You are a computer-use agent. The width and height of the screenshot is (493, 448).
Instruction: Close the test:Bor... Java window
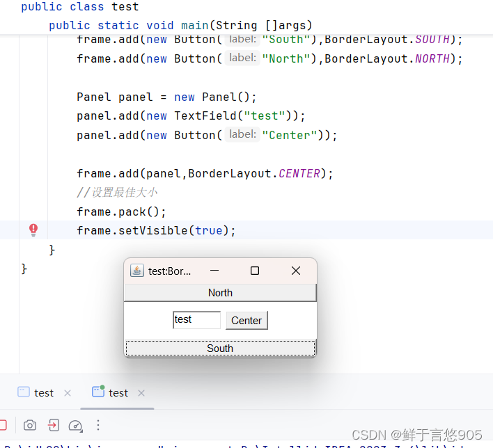[296, 271]
